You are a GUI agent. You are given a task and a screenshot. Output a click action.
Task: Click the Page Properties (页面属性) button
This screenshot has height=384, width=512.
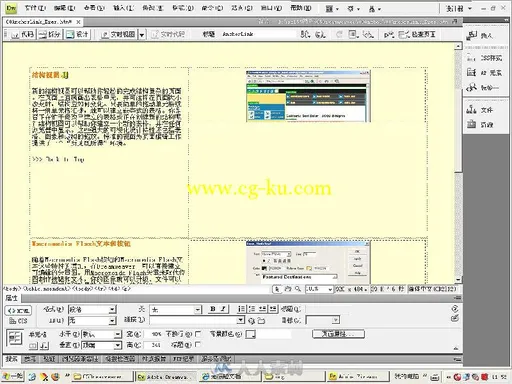(x=338, y=334)
